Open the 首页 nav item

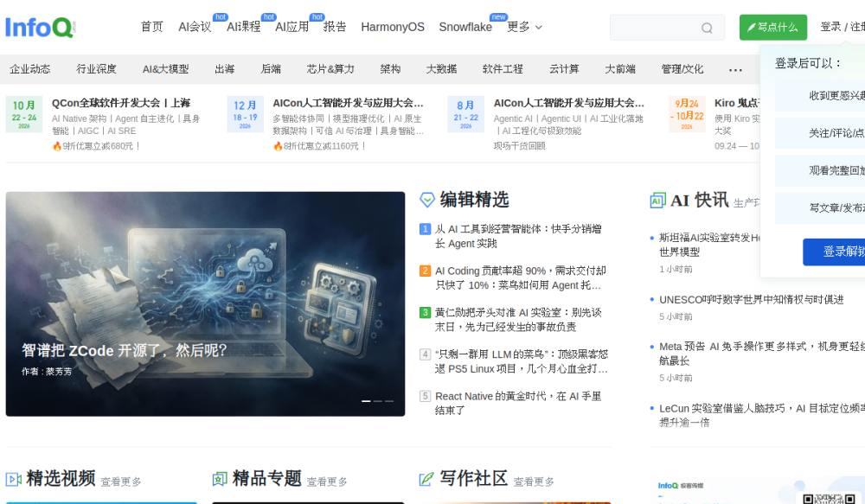(x=151, y=27)
